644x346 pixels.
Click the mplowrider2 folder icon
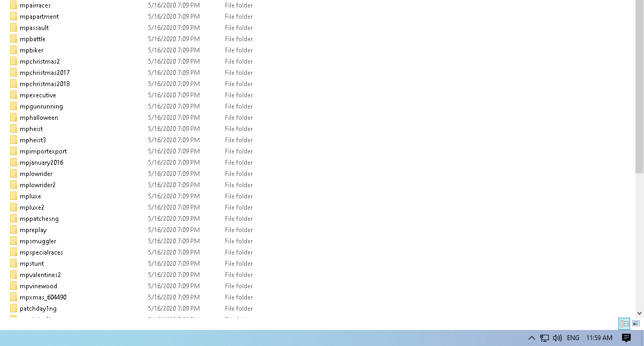pyautogui.click(x=13, y=184)
